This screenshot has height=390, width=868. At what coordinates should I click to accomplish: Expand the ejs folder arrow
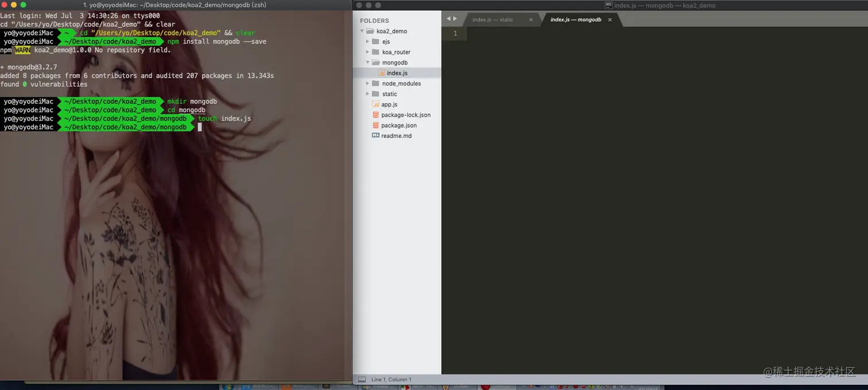(x=367, y=41)
